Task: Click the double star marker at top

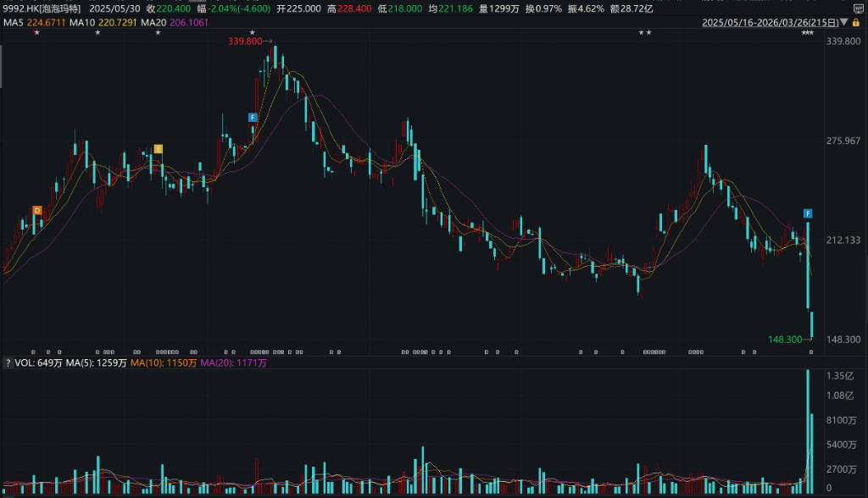Action: pos(644,32)
